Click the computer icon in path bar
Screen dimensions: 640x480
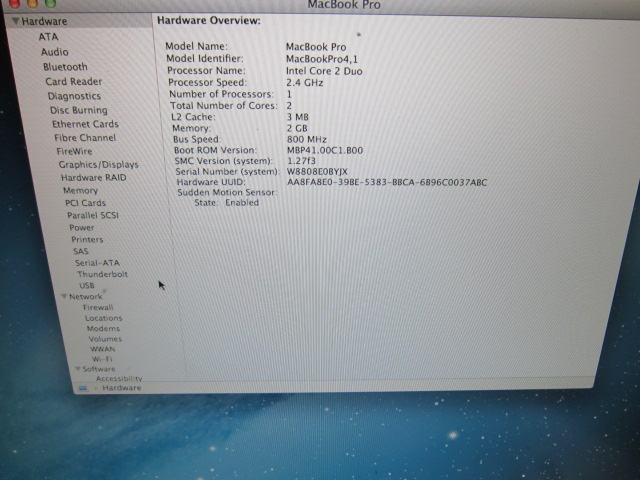(x=83, y=388)
